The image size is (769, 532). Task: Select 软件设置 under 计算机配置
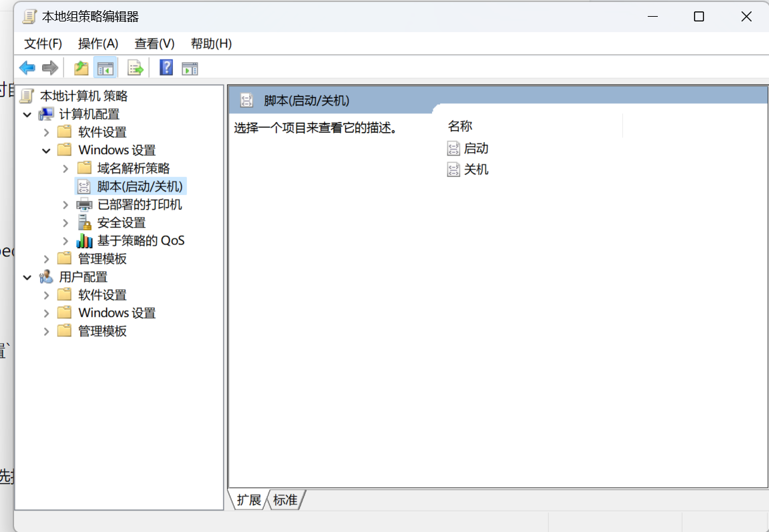tap(102, 132)
